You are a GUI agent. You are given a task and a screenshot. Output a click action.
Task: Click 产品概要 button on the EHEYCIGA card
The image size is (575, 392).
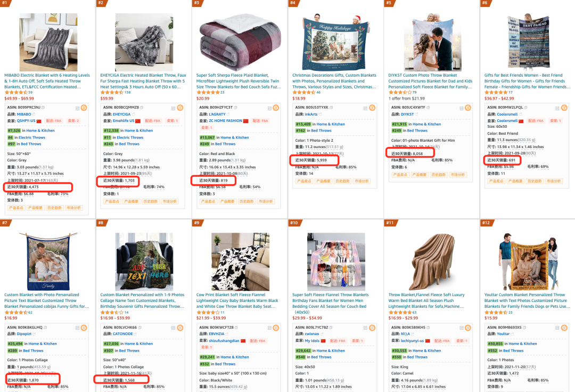(x=132, y=201)
